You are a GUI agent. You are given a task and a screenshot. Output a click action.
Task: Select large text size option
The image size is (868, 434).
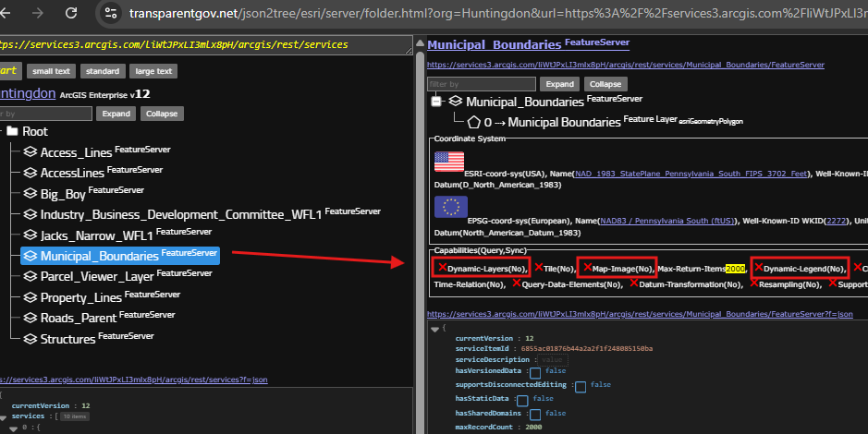click(153, 71)
